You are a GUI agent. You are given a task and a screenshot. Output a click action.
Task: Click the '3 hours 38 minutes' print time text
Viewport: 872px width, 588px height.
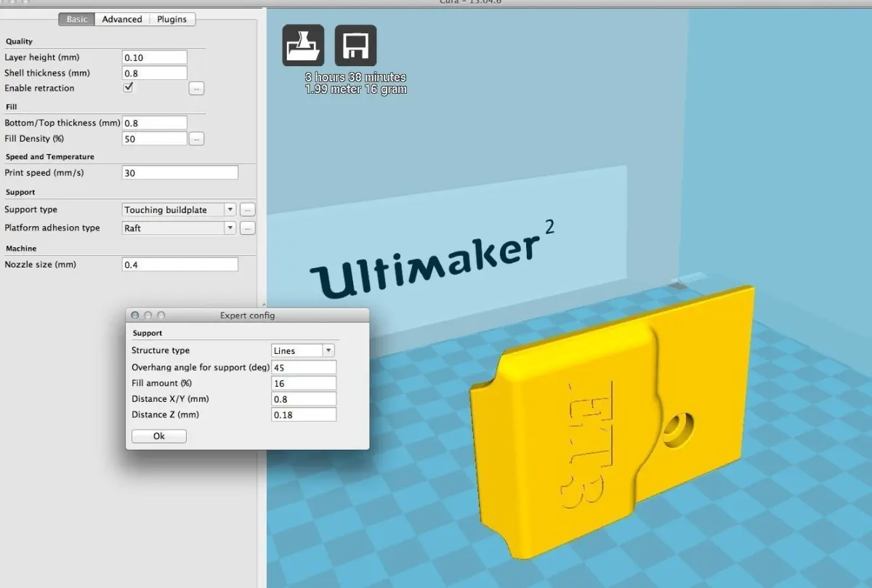coord(356,77)
